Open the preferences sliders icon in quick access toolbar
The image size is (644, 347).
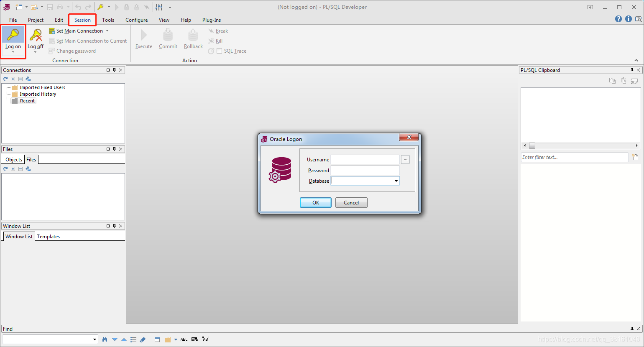pos(159,7)
